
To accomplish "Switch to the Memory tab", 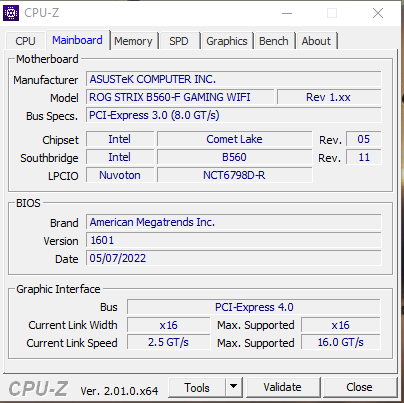I will pos(133,41).
